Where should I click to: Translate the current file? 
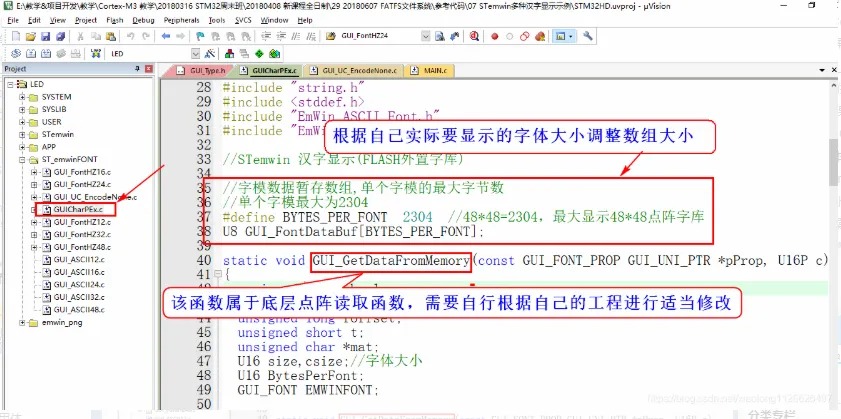click(x=16, y=54)
